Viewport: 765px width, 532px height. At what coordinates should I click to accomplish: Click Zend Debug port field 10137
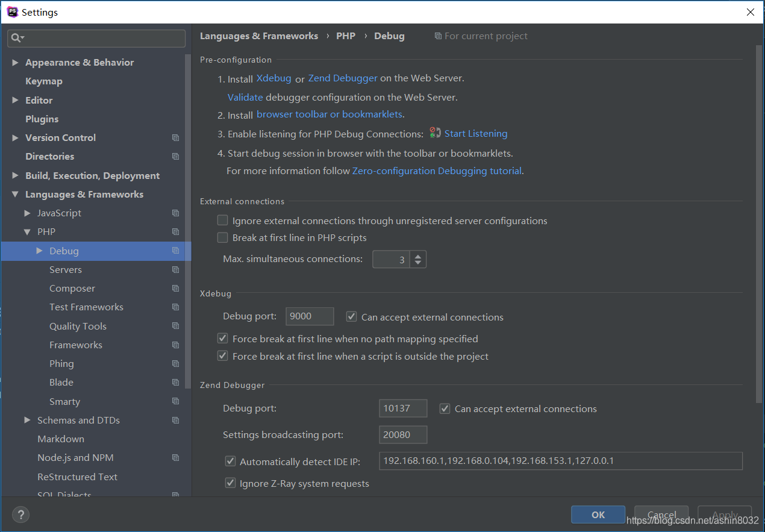pos(403,408)
